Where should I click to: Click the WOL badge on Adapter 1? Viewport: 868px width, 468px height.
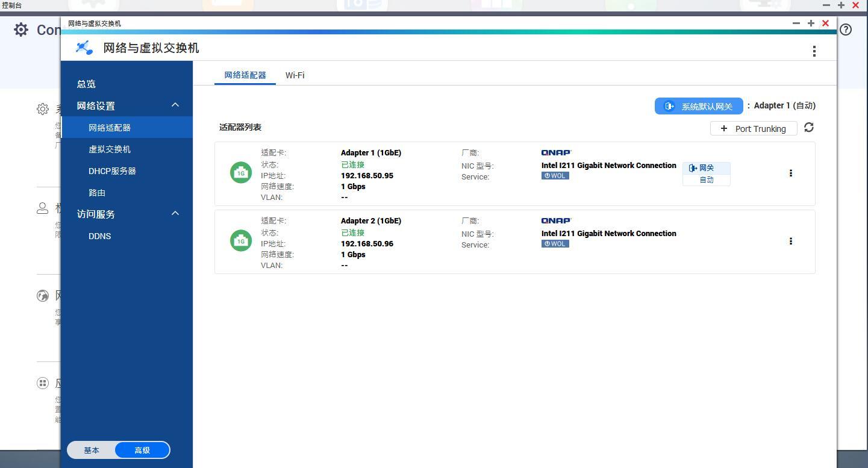[555, 176]
